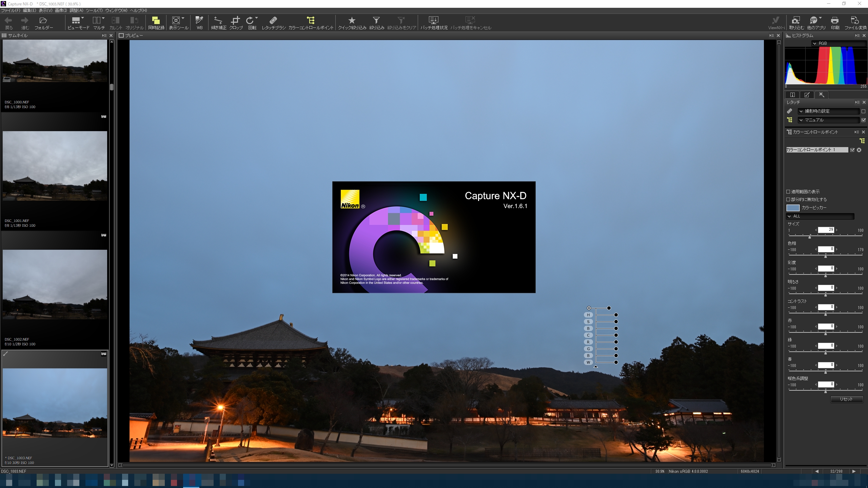Image resolution: width=868 pixels, height=488 pixels.
Task: Switch to the edit adjustments tab icon
Action: click(x=807, y=95)
